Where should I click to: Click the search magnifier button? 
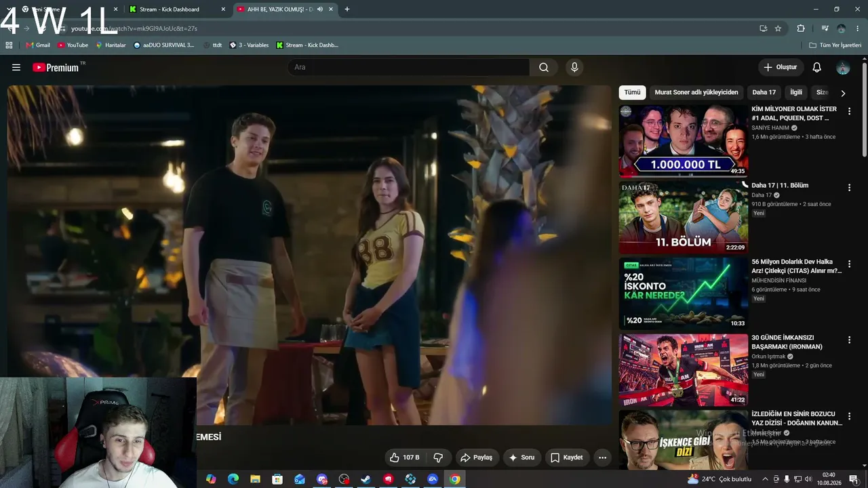(x=544, y=67)
